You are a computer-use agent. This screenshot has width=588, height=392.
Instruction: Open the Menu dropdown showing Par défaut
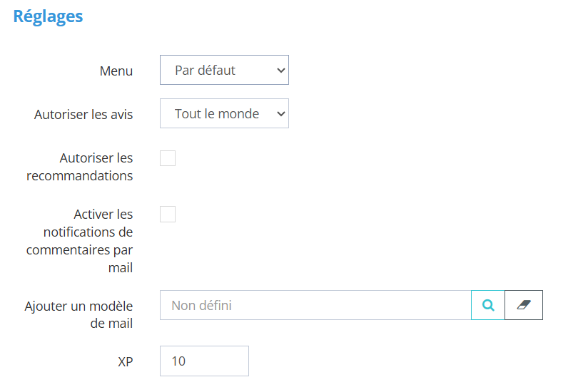(224, 70)
